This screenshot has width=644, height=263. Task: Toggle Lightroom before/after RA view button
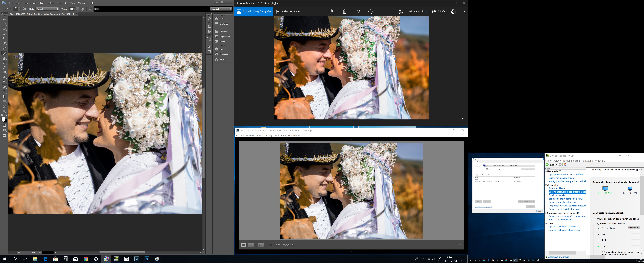(x=251, y=245)
